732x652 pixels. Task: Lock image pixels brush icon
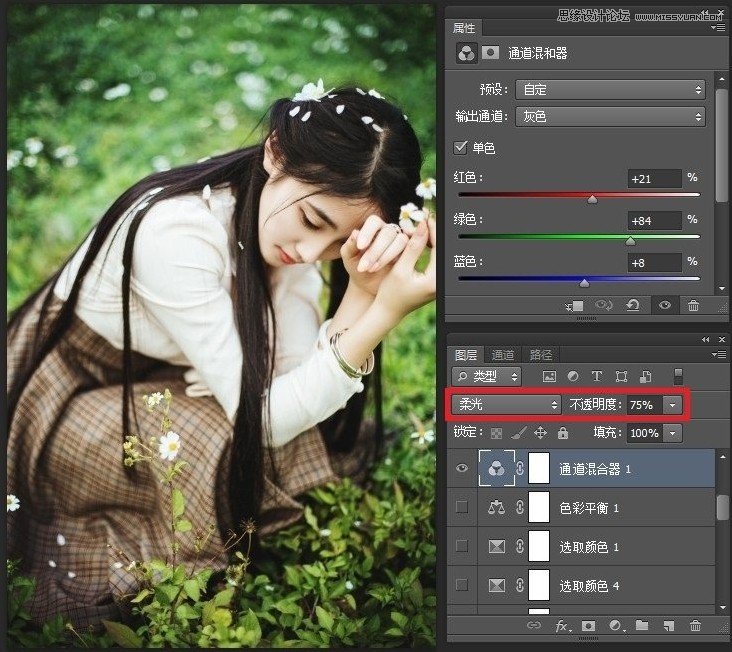click(x=519, y=434)
